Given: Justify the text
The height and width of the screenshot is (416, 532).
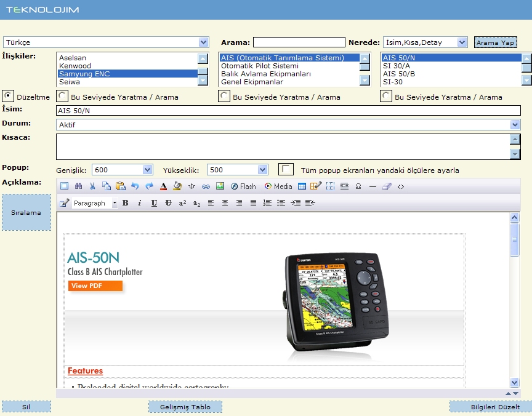Looking at the screenshot, I should tap(253, 202).
